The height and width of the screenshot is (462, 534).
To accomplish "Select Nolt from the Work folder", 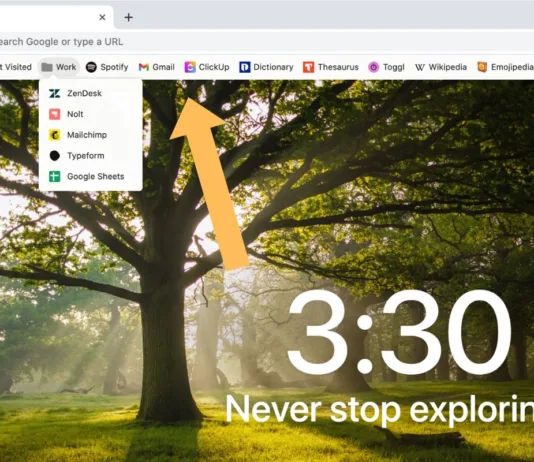I will (x=91, y=114).
